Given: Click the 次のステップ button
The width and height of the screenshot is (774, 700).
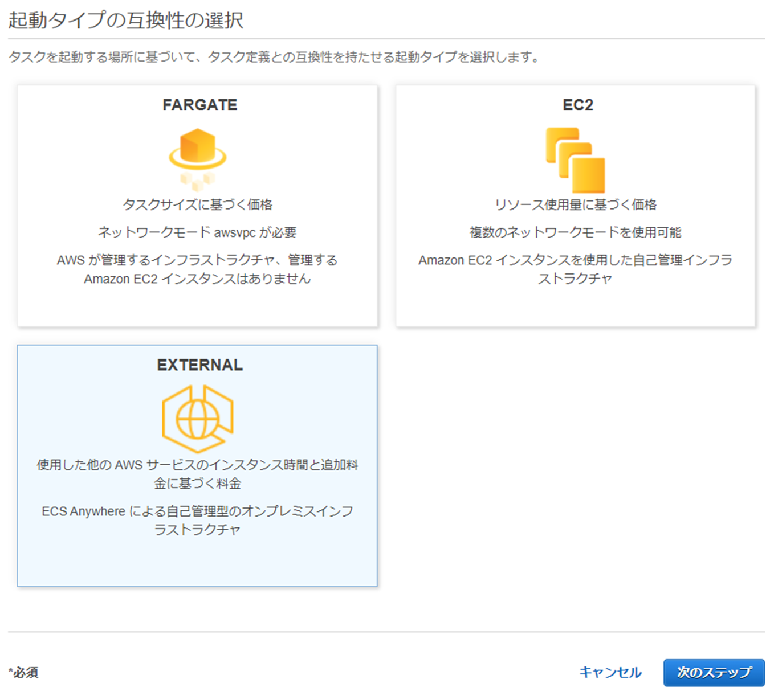Looking at the screenshot, I should [714, 673].
